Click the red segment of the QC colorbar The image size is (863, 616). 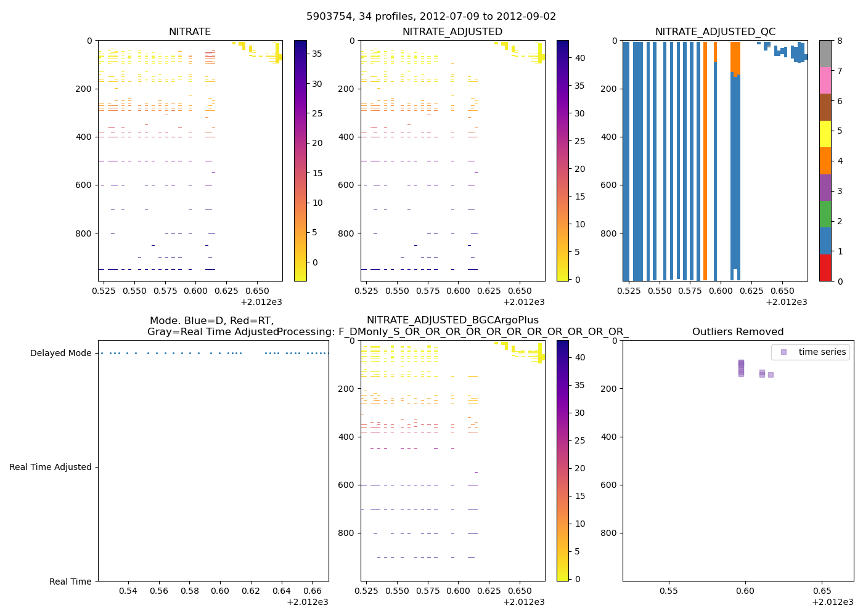pos(825,268)
